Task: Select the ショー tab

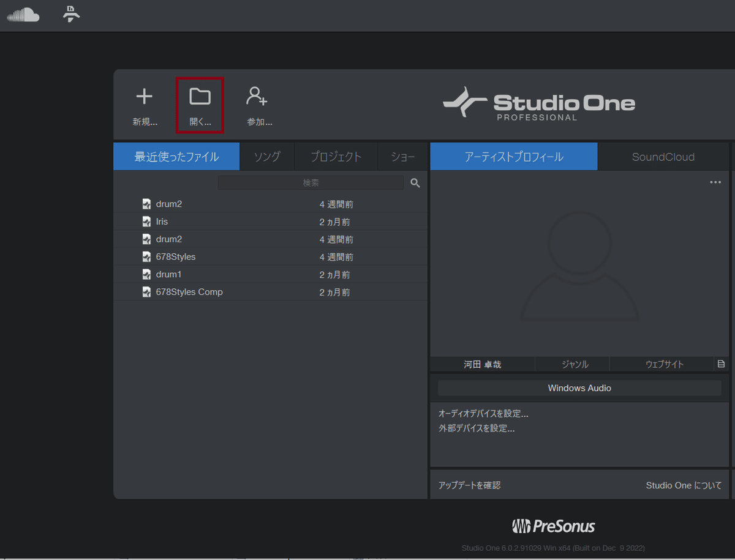Action: [x=402, y=156]
